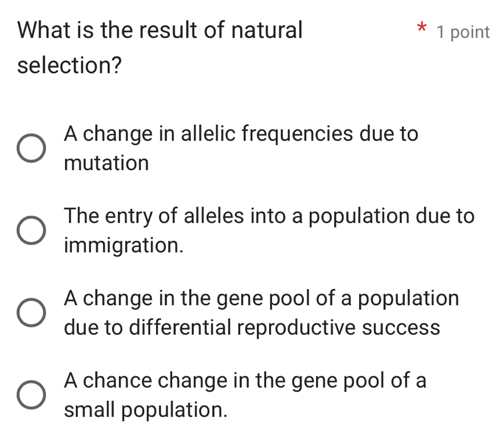Click 'small population.' in the last option
This screenshot has height=448, width=504.
pyautogui.click(x=146, y=410)
